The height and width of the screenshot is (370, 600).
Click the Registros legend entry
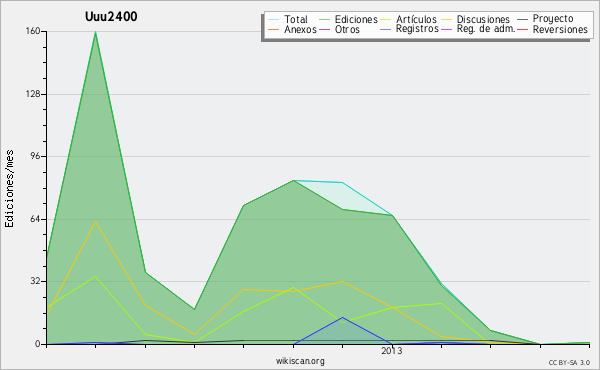[417, 29]
